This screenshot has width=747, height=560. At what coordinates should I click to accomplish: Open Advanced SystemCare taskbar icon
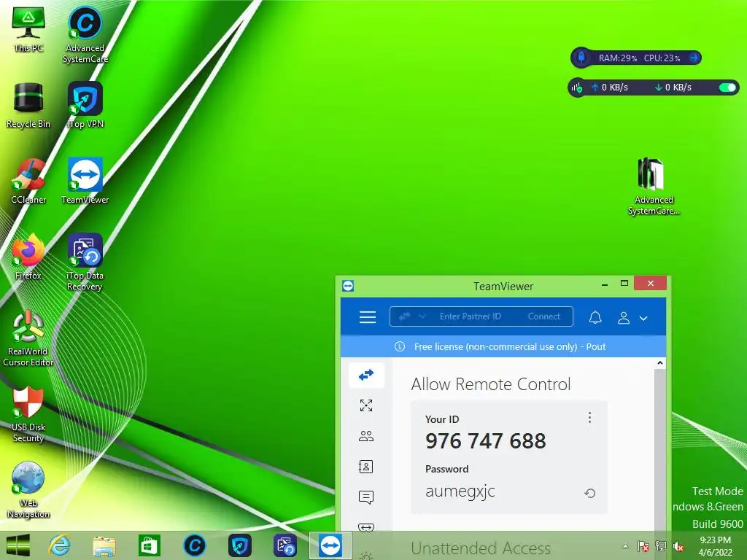(194, 545)
